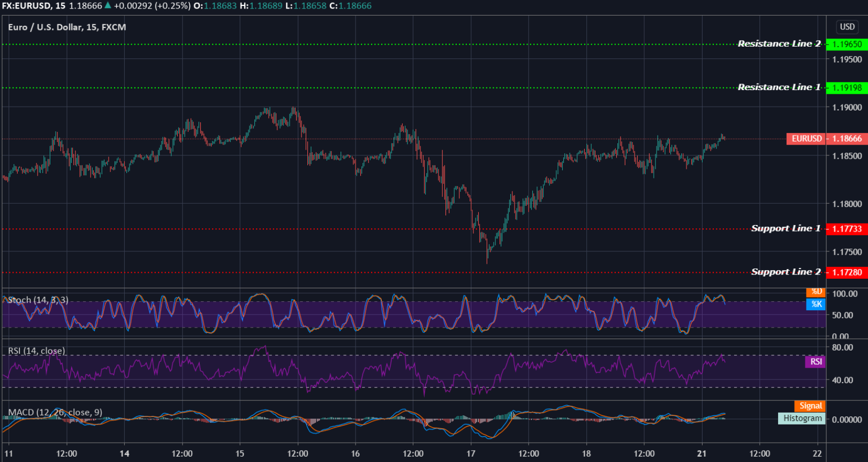Click date 16 on time axis
This screenshot has width=868, height=462.
pyautogui.click(x=356, y=454)
